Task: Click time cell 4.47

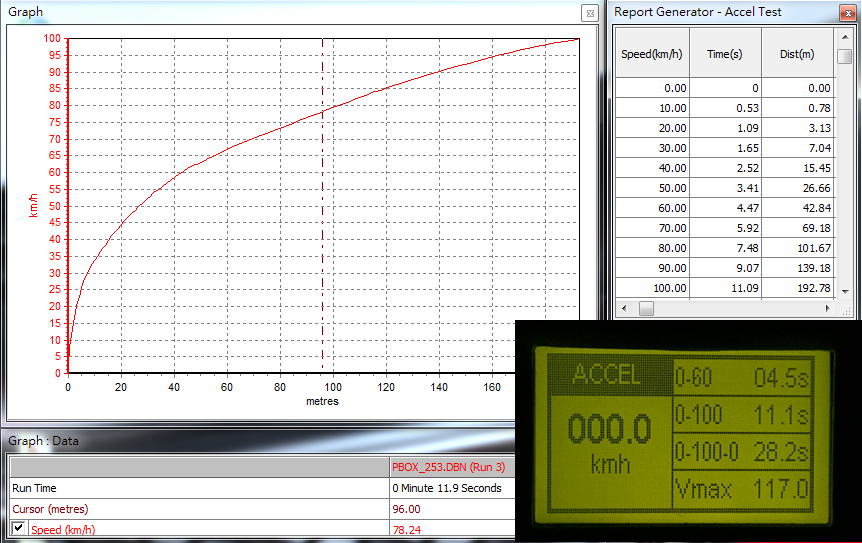Action: 725,208
